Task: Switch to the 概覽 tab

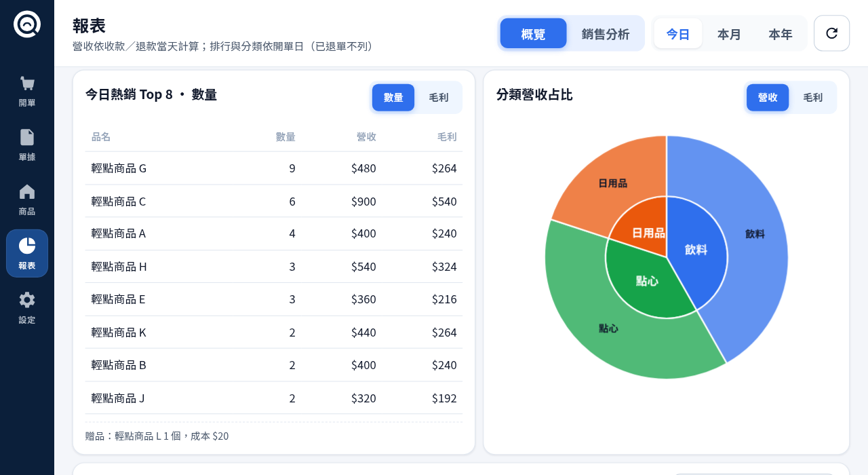Action: 534,33
